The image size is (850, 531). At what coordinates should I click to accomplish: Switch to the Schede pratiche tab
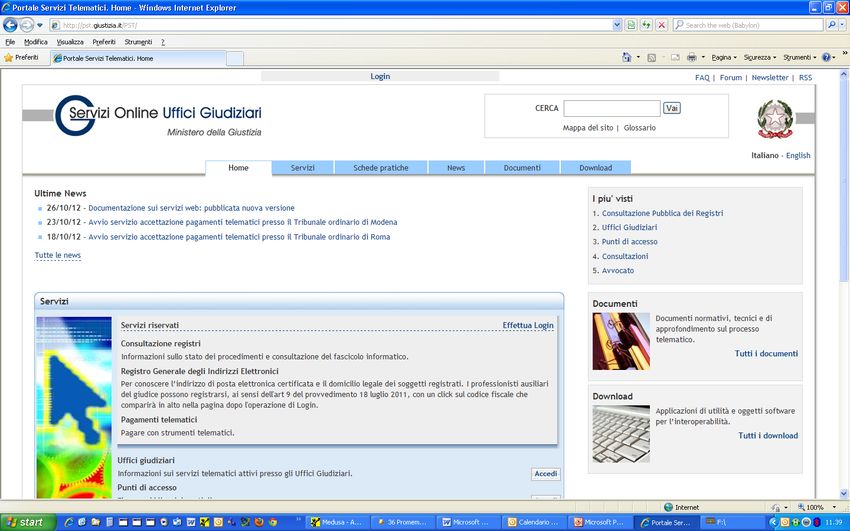pyautogui.click(x=380, y=168)
